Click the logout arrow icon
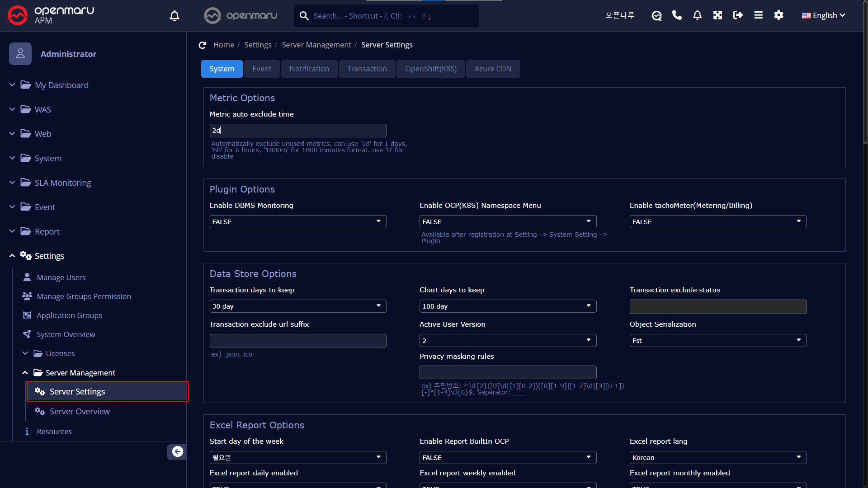The height and width of the screenshot is (488, 868). click(x=738, y=15)
